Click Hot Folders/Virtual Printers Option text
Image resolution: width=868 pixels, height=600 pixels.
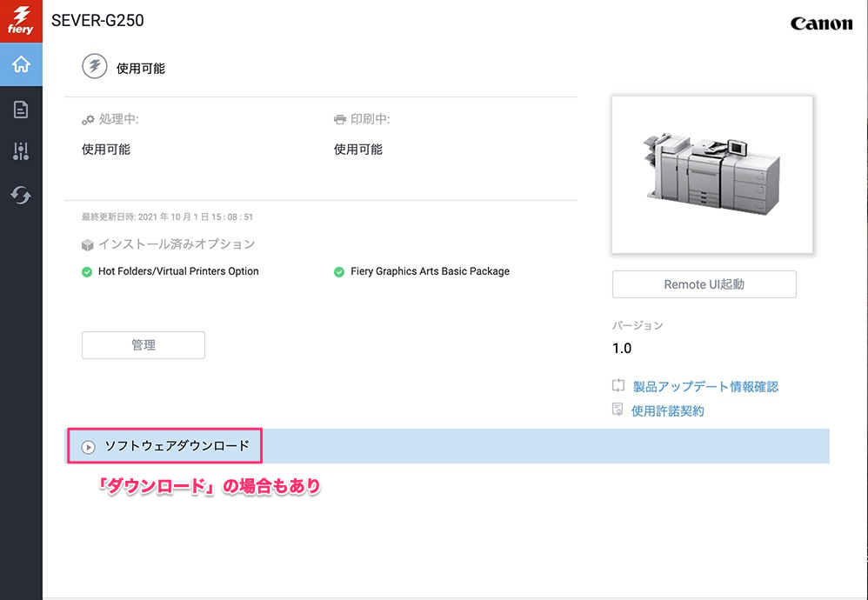(178, 271)
